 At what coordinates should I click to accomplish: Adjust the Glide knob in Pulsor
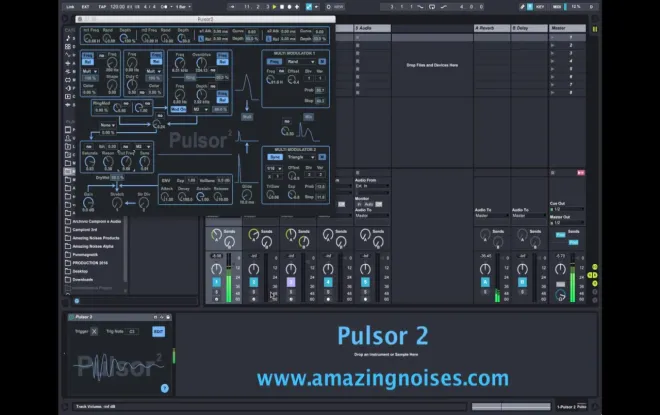click(x=247, y=194)
